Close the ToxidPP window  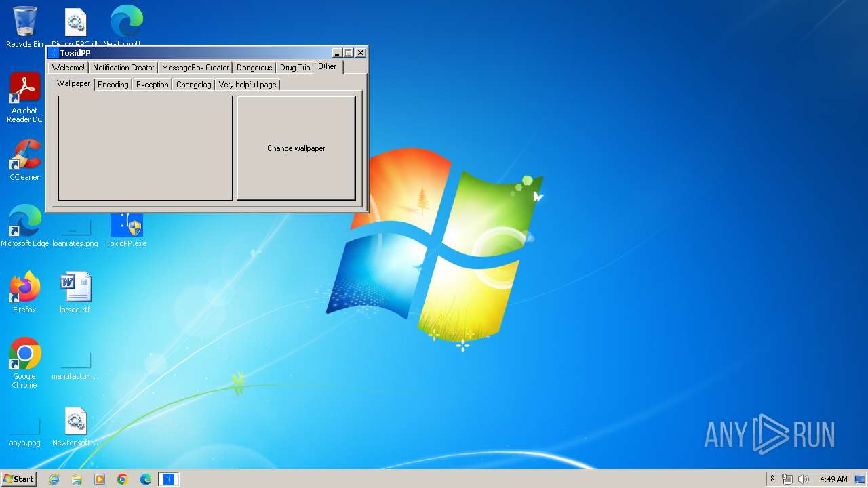tap(361, 53)
